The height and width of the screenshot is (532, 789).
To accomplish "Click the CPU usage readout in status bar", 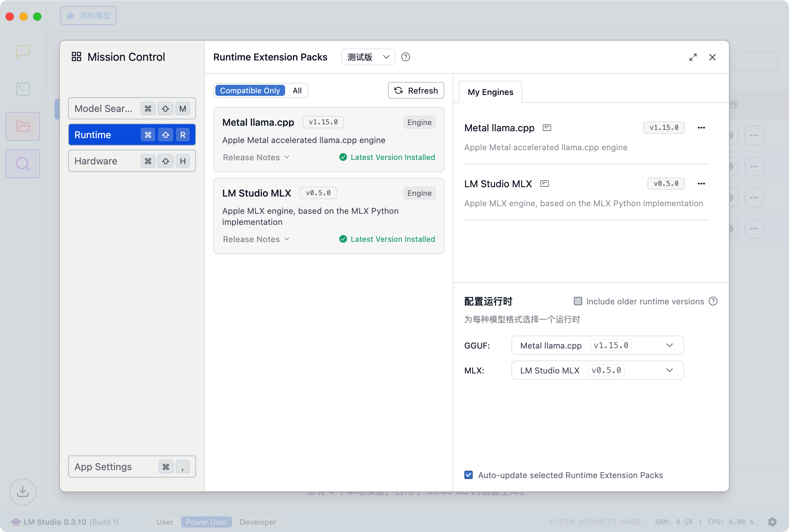I will click(731, 522).
